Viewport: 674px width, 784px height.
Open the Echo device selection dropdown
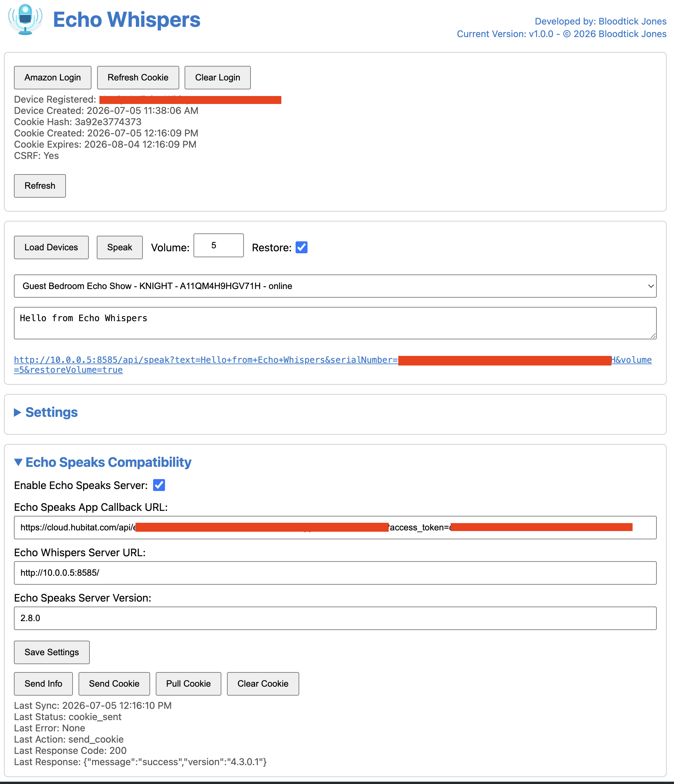335,286
